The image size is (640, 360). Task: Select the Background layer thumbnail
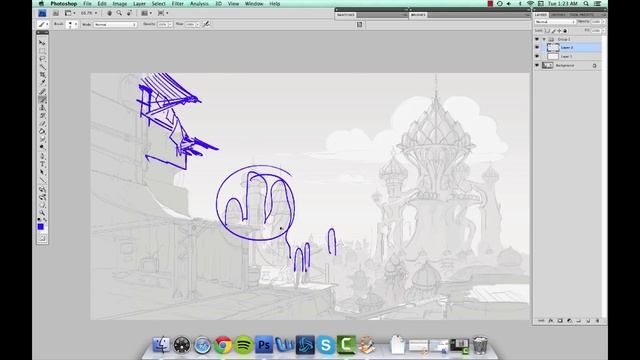547,65
